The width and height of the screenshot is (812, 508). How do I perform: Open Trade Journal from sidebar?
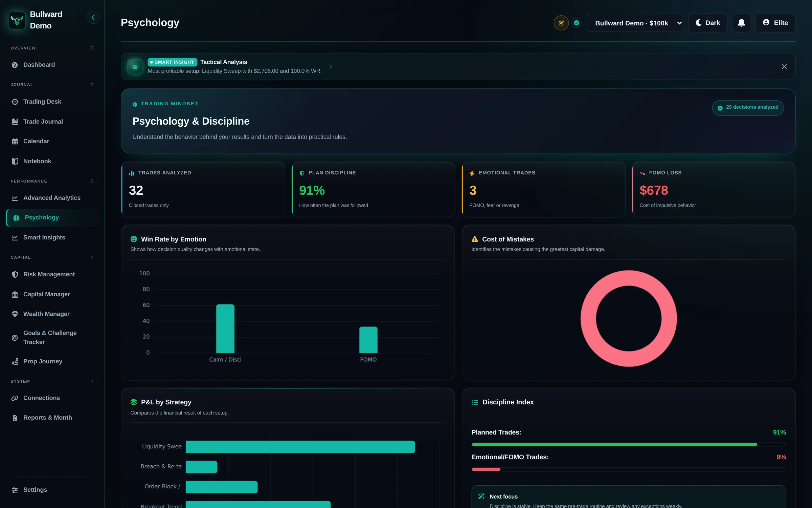pos(52,122)
